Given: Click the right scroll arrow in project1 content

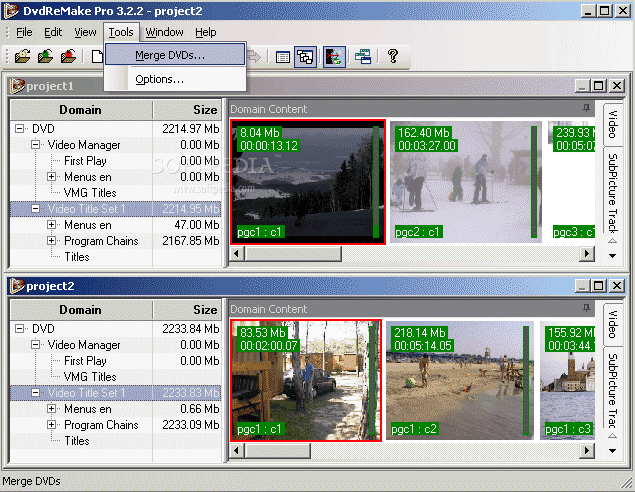Looking at the screenshot, I should (587, 254).
